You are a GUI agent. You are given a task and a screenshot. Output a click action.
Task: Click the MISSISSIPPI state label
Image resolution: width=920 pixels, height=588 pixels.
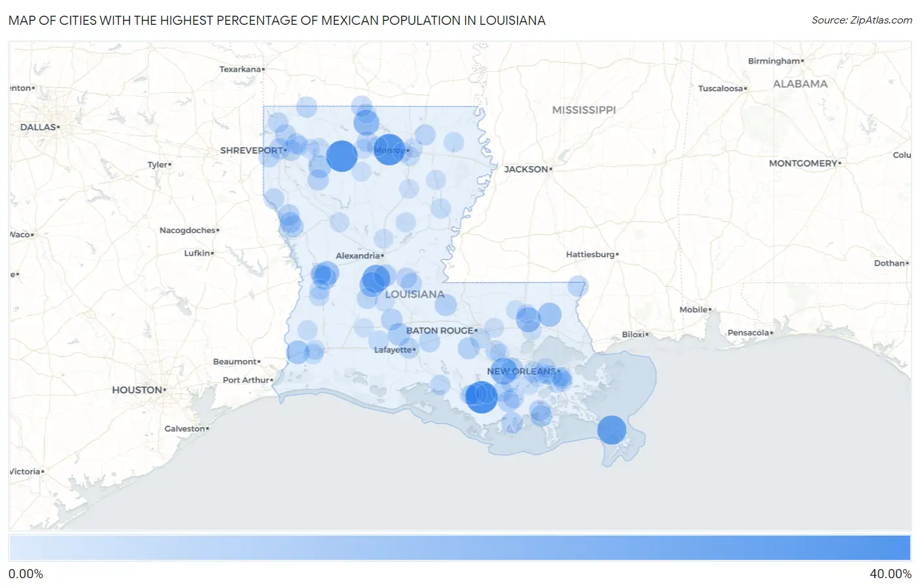pyautogui.click(x=584, y=110)
